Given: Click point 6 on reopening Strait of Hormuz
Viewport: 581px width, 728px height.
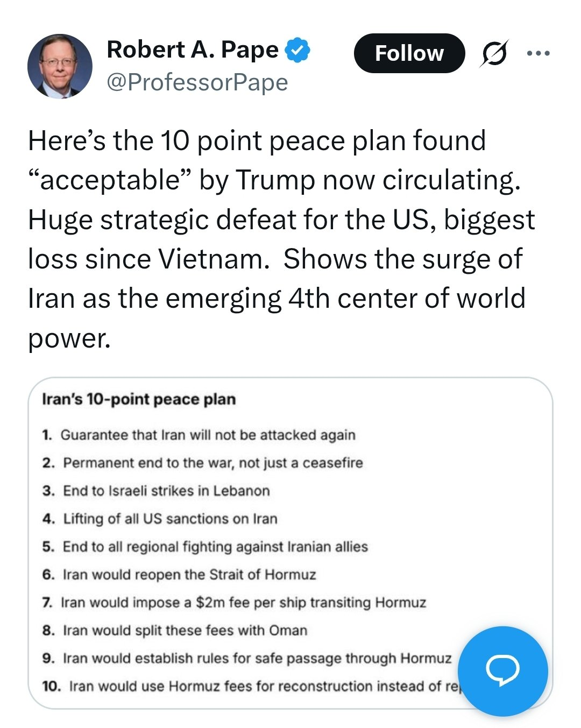Looking at the screenshot, I should coord(189,575).
